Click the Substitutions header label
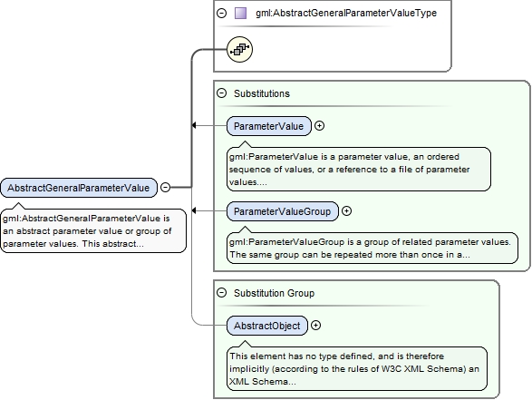The height and width of the screenshot is (400, 532). pyautogui.click(x=262, y=93)
